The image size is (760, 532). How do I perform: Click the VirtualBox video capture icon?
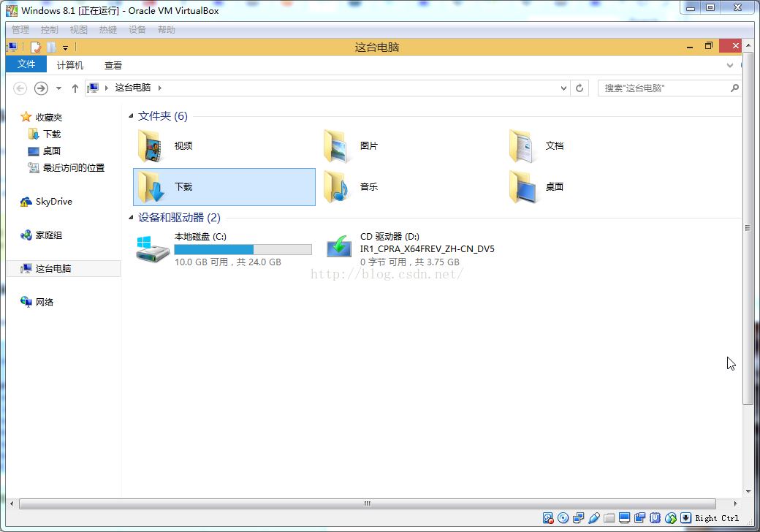pyautogui.click(x=640, y=518)
